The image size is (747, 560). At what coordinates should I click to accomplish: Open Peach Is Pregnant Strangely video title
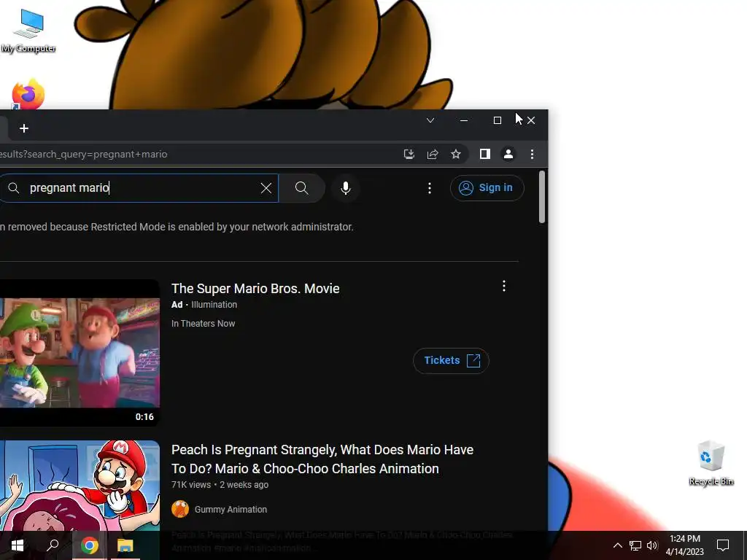322,459
